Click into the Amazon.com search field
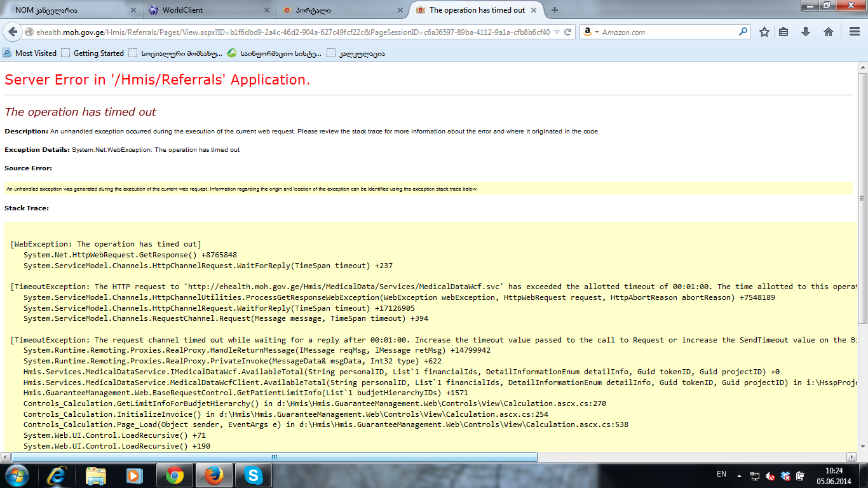The height and width of the screenshot is (488, 868). click(x=667, y=32)
